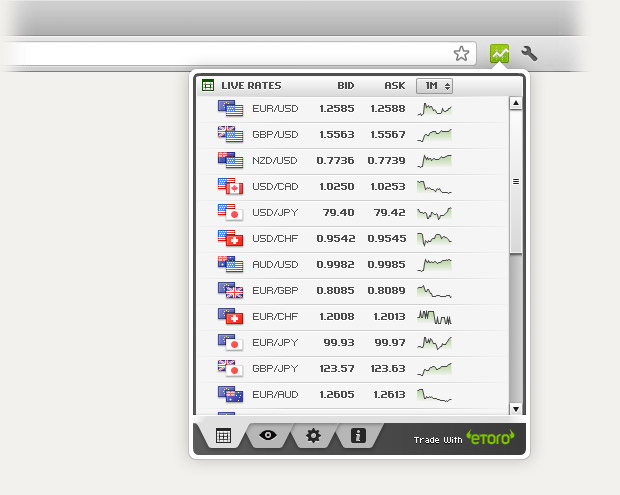
Task: Click the EUR/USD flag pair icon
Action: pos(231,109)
